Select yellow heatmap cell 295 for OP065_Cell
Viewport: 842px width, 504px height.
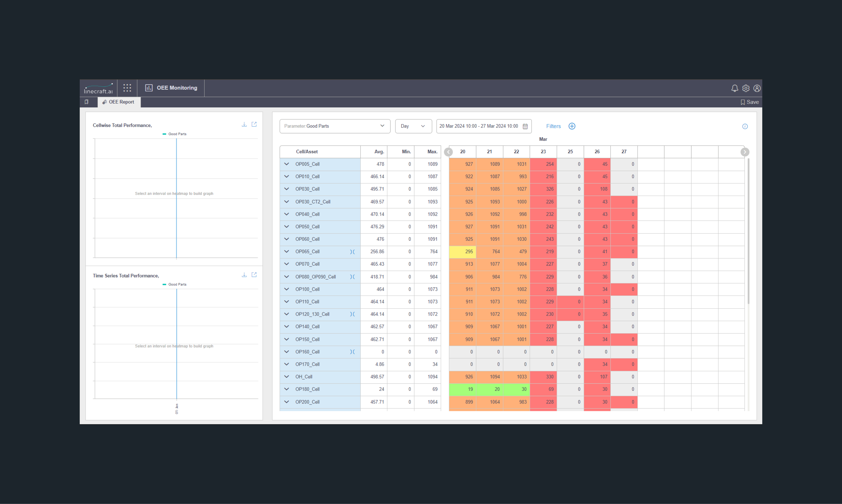point(463,252)
